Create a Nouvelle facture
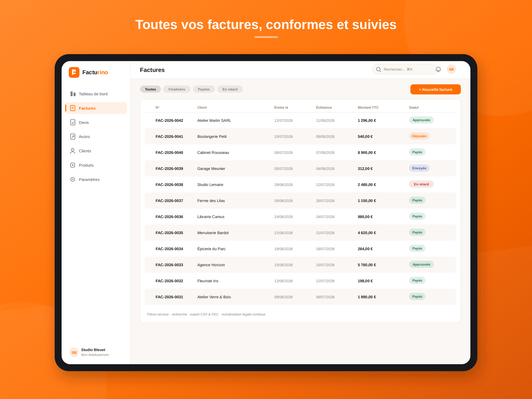 (x=435, y=90)
